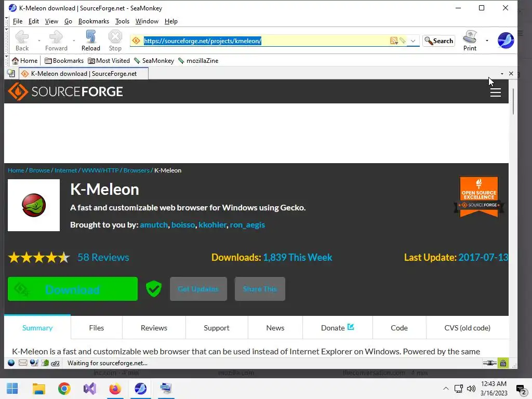Stop the page from loading
Viewport: 532px width, 399px height.
(x=115, y=41)
